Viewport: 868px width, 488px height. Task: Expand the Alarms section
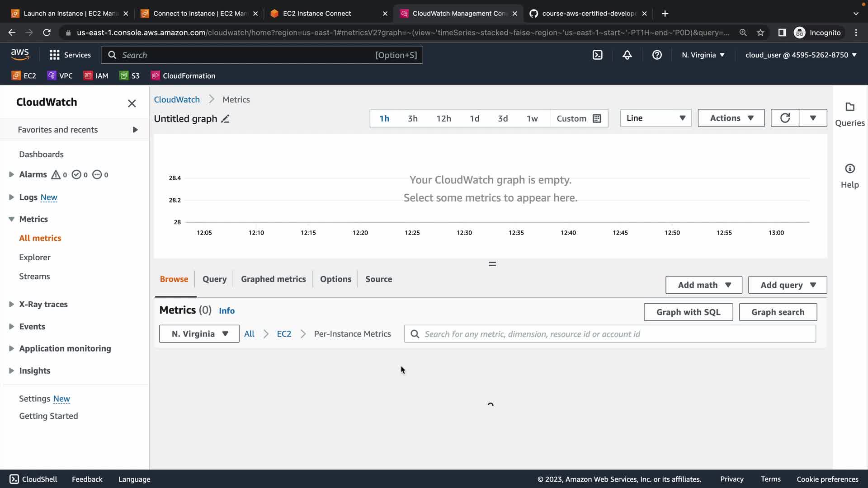click(x=12, y=174)
